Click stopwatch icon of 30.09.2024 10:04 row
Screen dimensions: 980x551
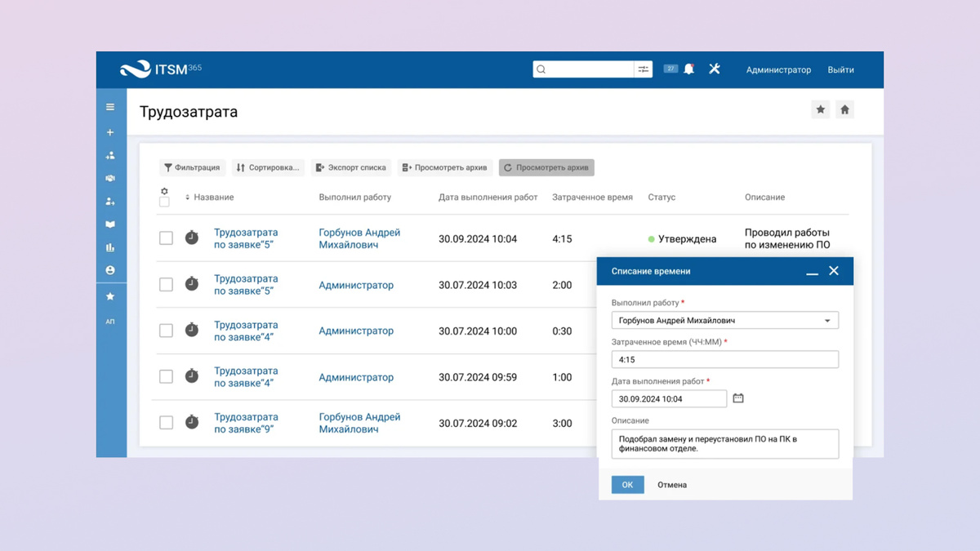(x=192, y=238)
